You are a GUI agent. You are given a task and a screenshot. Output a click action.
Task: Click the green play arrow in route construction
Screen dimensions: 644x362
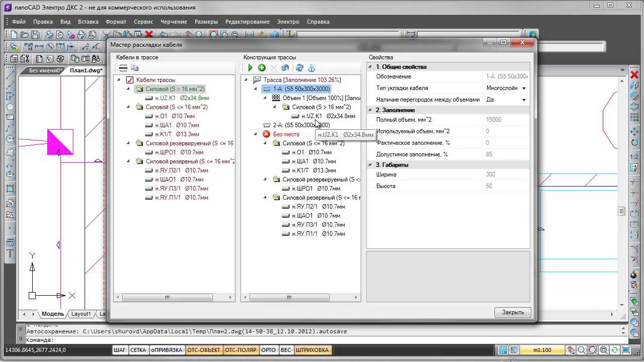tap(250, 68)
